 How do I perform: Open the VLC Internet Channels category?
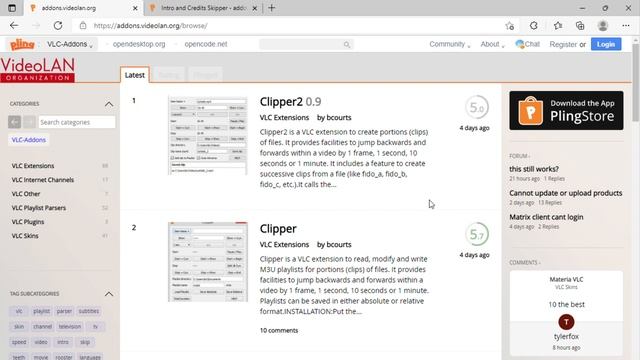43,180
